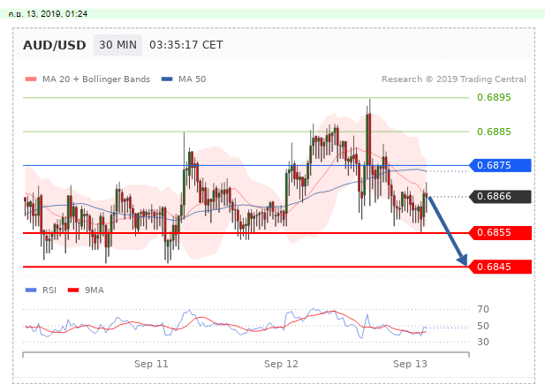Click the Sep 11 date axis label
The image size is (545, 392).
click(151, 364)
